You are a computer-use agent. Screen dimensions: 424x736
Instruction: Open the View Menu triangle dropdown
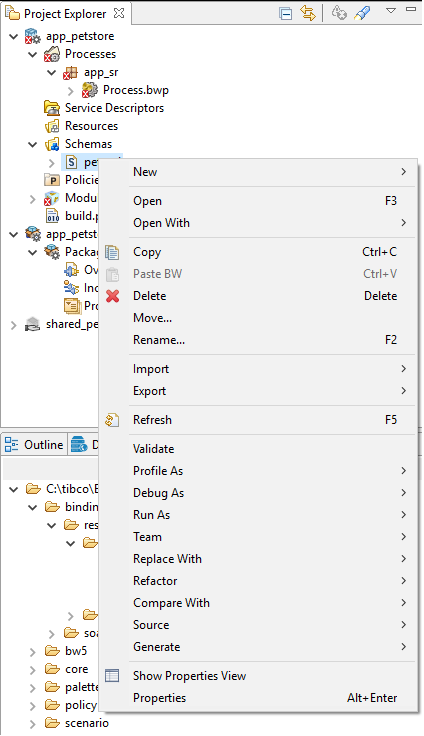tap(391, 10)
